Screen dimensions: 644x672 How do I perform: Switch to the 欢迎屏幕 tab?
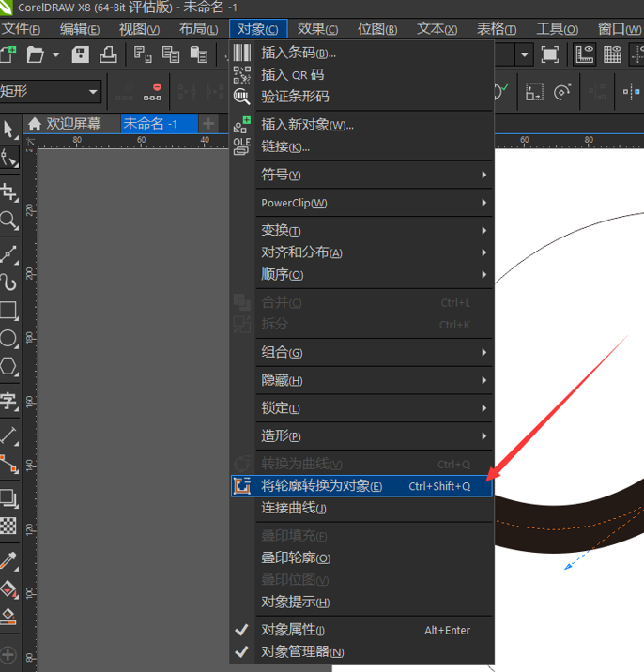pyautogui.click(x=72, y=124)
